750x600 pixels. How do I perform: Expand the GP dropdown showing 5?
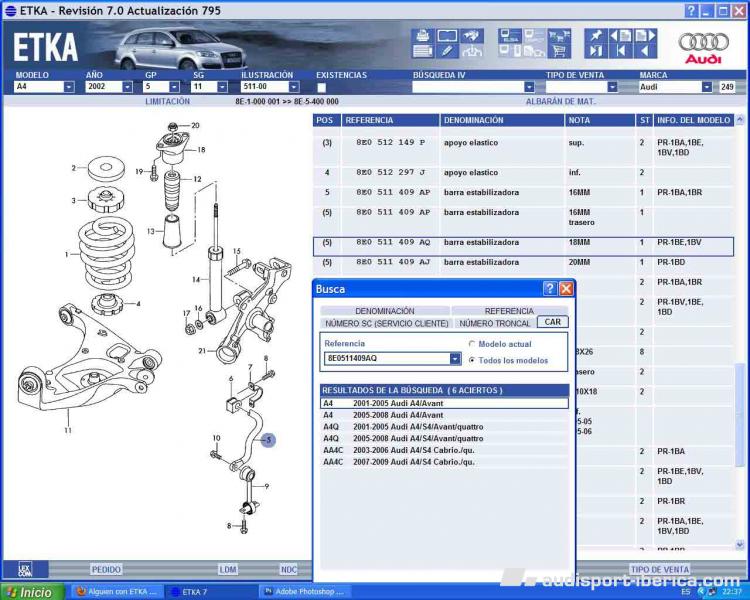click(x=174, y=87)
